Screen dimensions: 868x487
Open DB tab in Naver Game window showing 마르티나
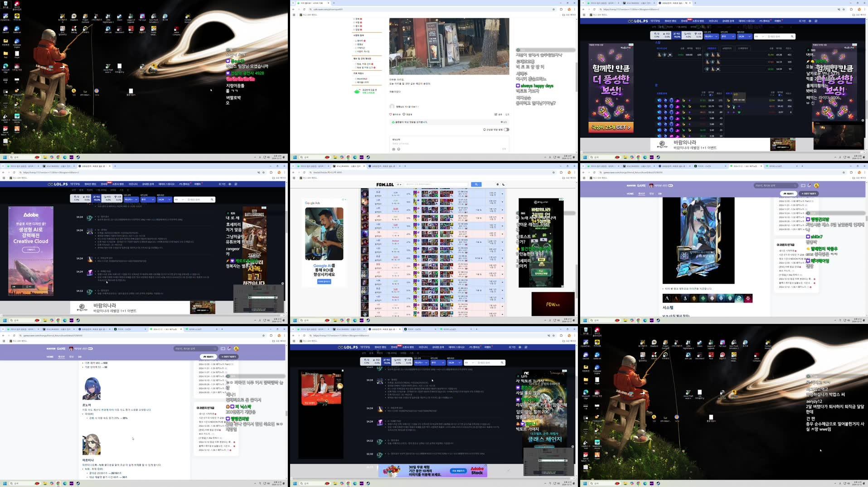[x=80, y=357]
